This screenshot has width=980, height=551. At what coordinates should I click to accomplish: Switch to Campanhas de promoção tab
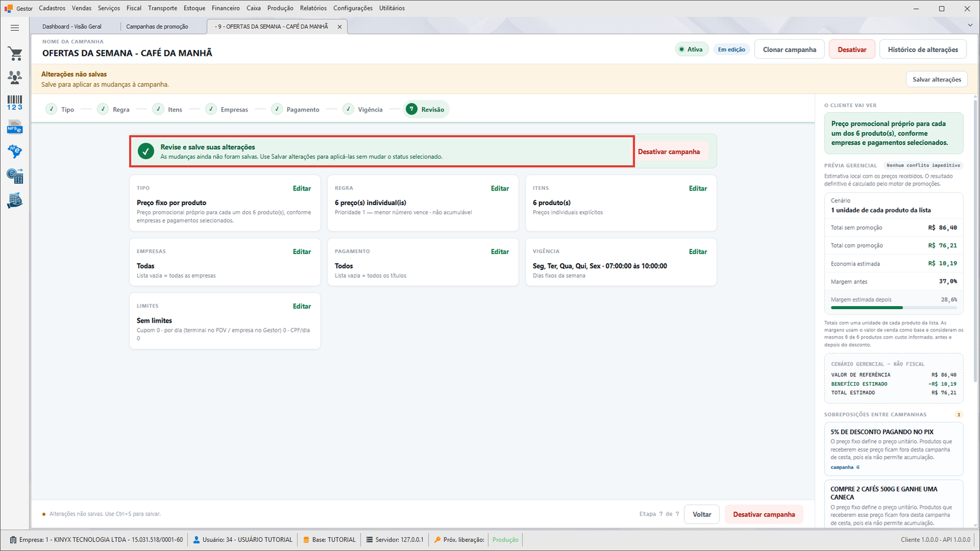click(157, 27)
